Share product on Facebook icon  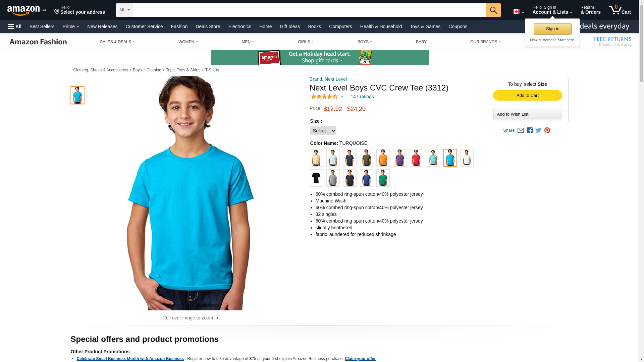(530, 130)
